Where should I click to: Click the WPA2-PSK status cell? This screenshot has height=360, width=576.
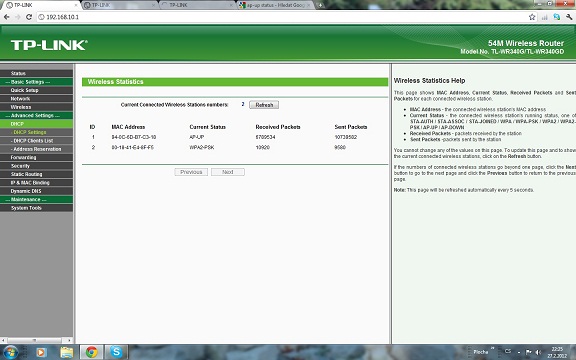coord(202,147)
